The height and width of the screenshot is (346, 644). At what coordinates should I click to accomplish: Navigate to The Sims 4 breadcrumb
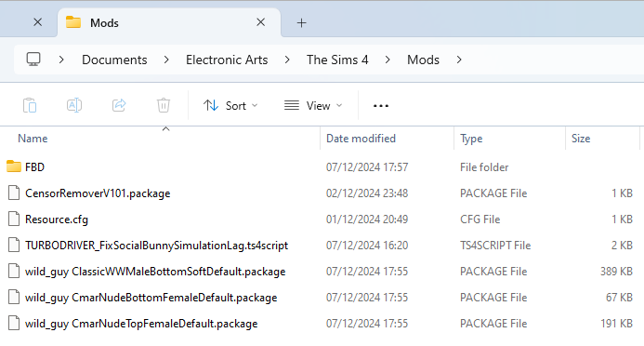point(337,60)
